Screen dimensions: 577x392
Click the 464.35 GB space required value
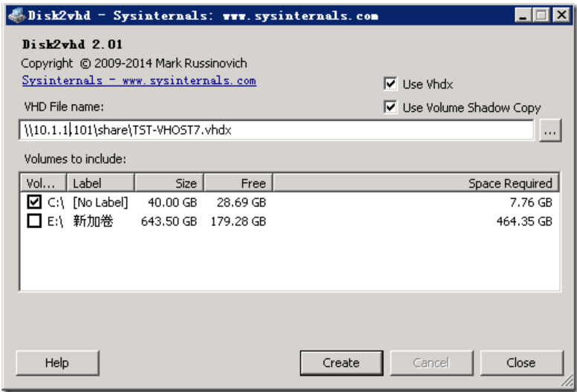pyautogui.click(x=524, y=221)
